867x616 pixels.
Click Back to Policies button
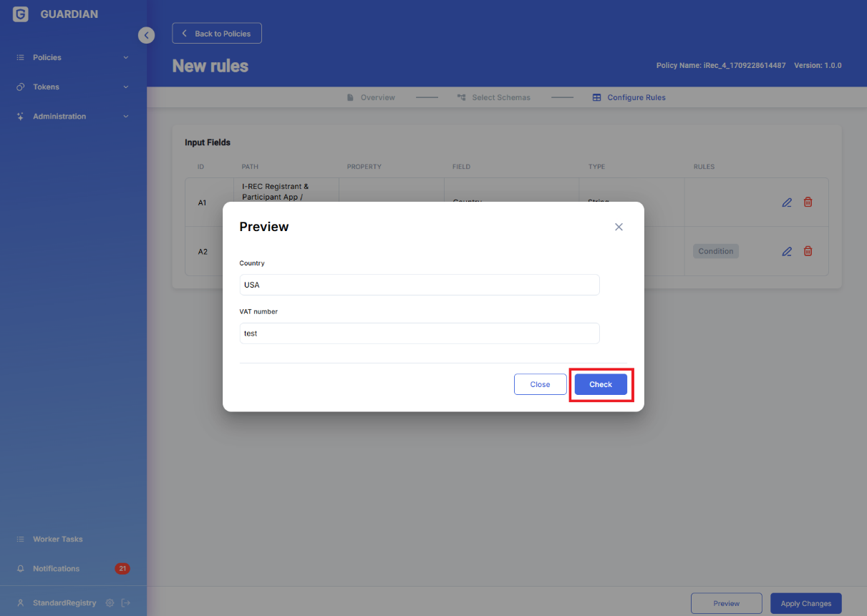click(216, 34)
